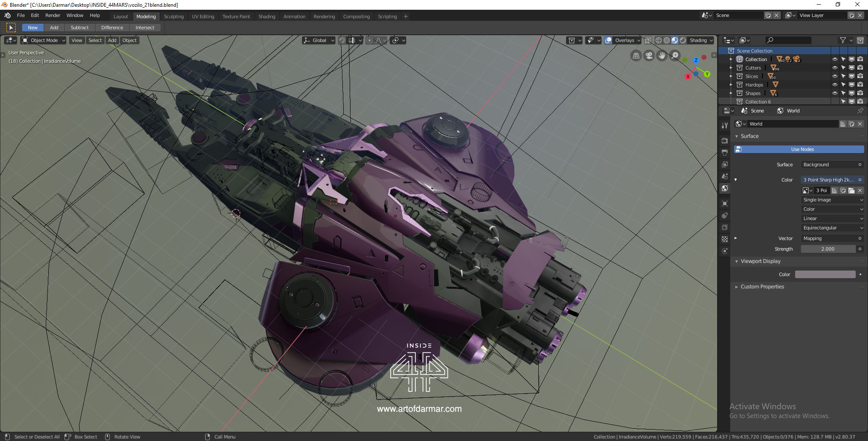Toggle proportional editing icon
This screenshot has height=441, width=868.
pyautogui.click(x=370, y=40)
